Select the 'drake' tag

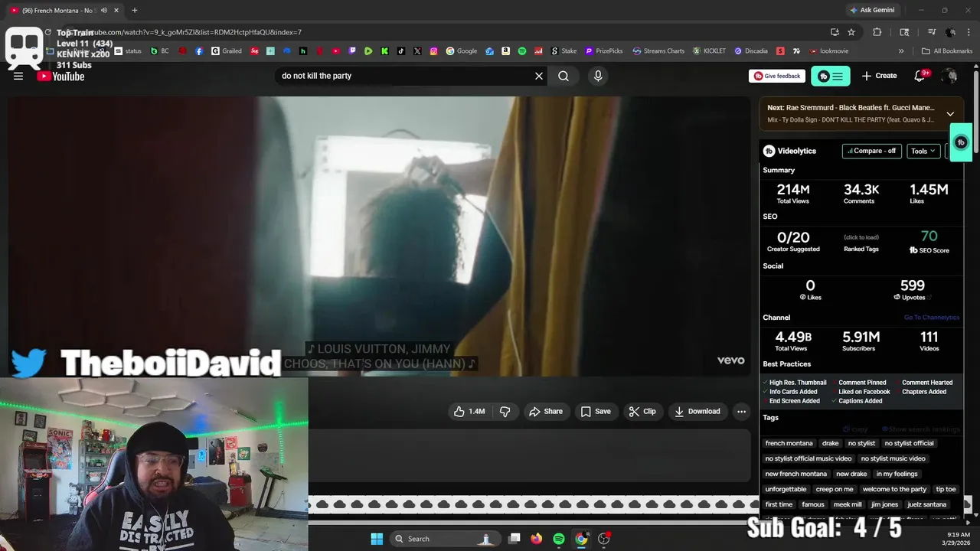(x=830, y=443)
